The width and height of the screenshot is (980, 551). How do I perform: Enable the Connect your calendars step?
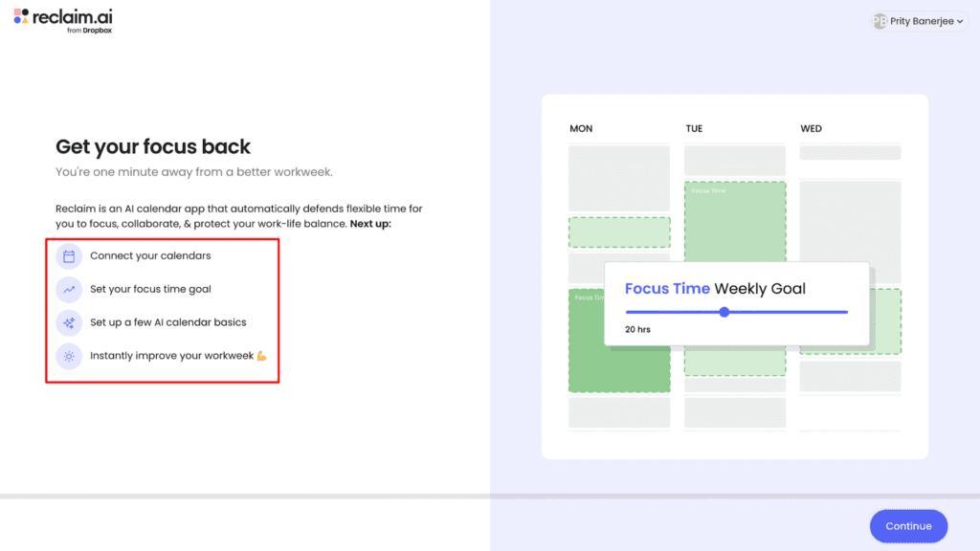153,255
